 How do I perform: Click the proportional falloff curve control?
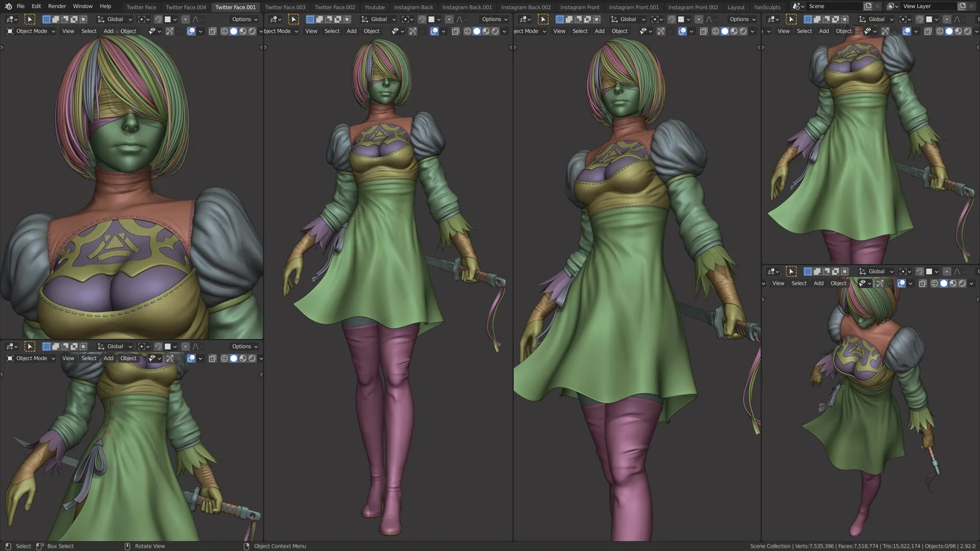pos(195,19)
